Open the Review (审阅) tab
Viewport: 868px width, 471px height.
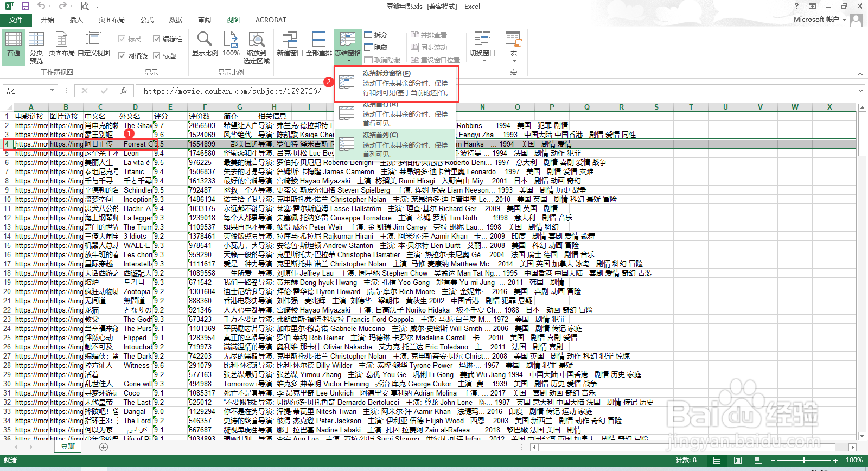click(x=205, y=20)
